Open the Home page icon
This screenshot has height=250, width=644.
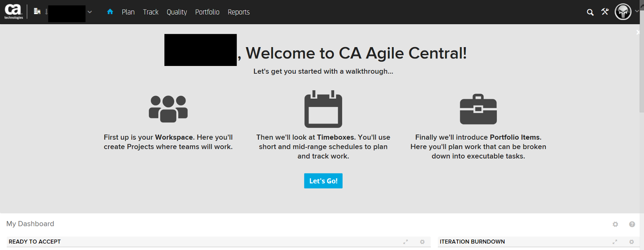click(x=110, y=12)
